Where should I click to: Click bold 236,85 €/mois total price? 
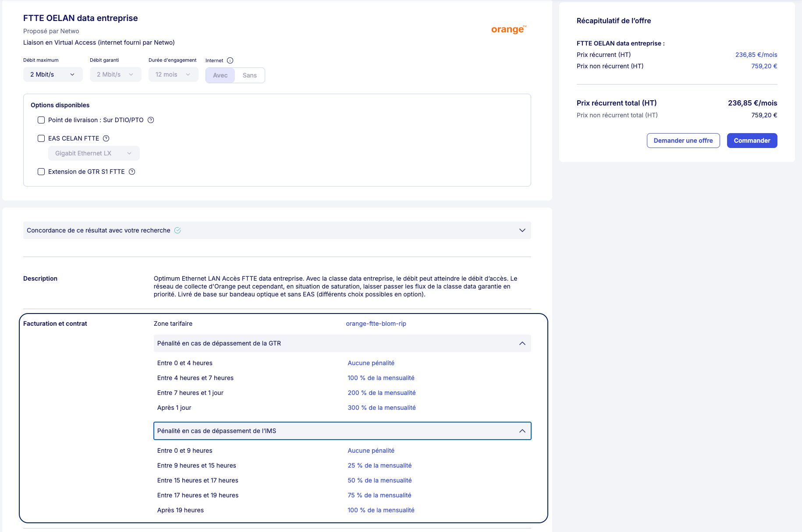(x=752, y=103)
